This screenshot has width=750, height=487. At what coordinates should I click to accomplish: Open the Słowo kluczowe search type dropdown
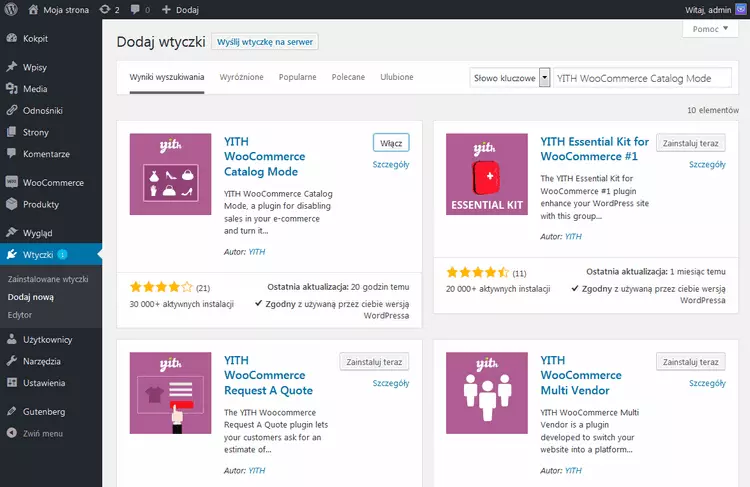coord(510,78)
